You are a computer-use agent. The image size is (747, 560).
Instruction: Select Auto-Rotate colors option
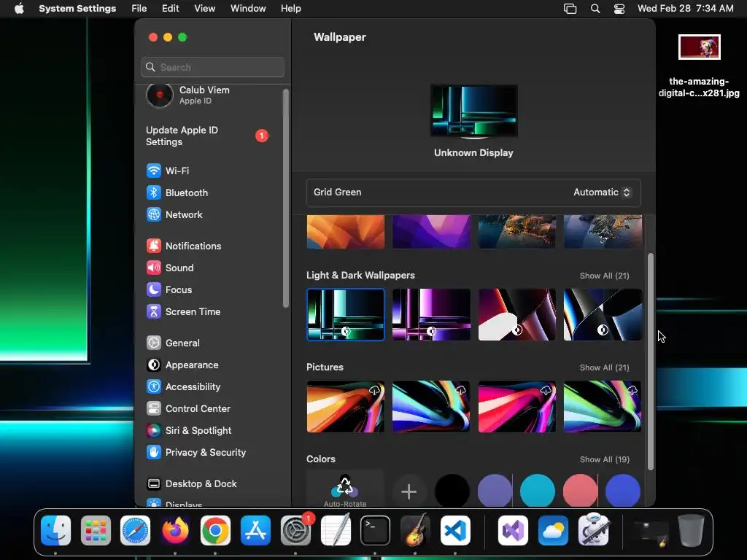[345, 489]
